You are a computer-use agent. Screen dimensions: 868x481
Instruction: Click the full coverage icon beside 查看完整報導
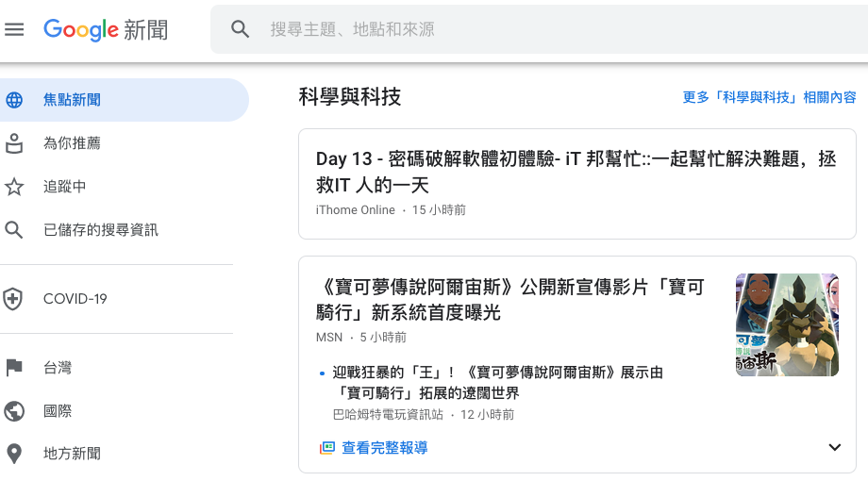(x=327, y=448)
